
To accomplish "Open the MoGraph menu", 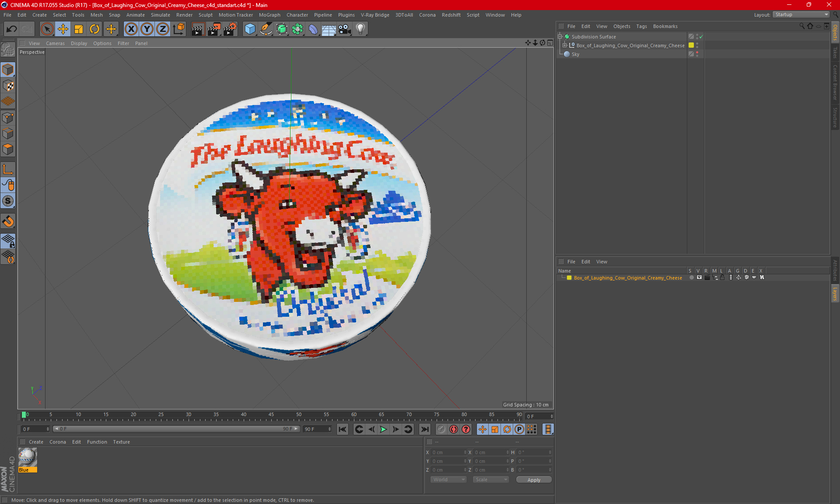I will point(269,15).
